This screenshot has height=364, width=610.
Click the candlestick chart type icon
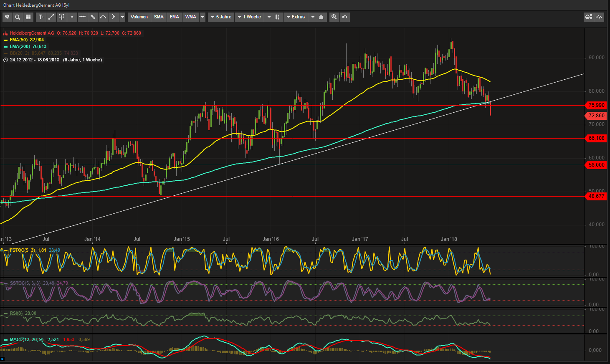click(x=277, y=17)
